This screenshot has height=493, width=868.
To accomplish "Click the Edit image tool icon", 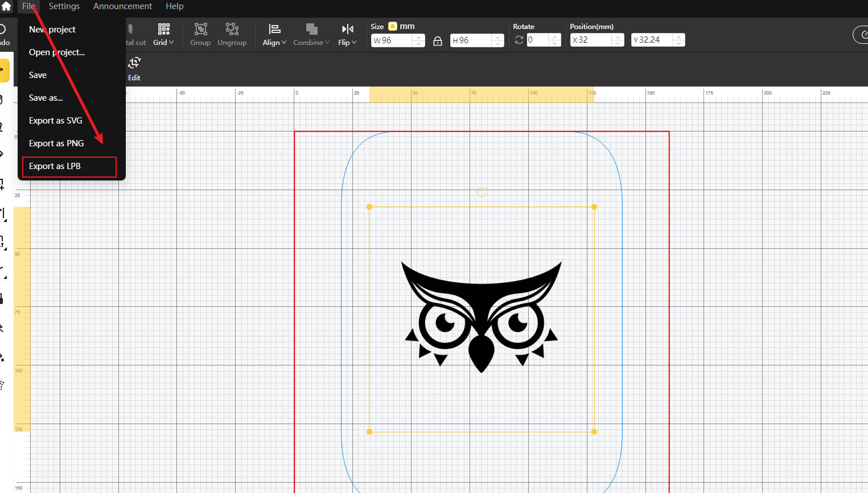I will pos(134,63).
